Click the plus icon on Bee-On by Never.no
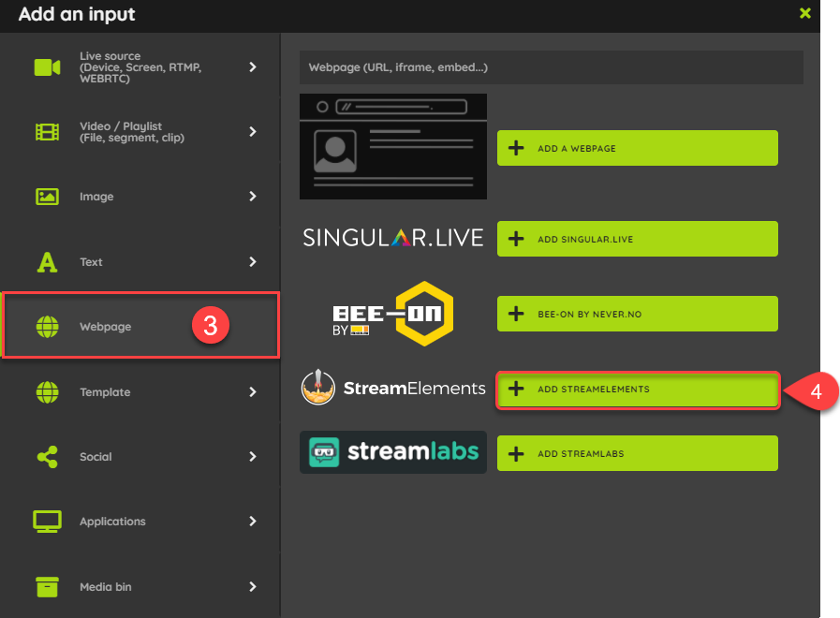The width and height of the screenshot is (840, 618). [516, 314]
